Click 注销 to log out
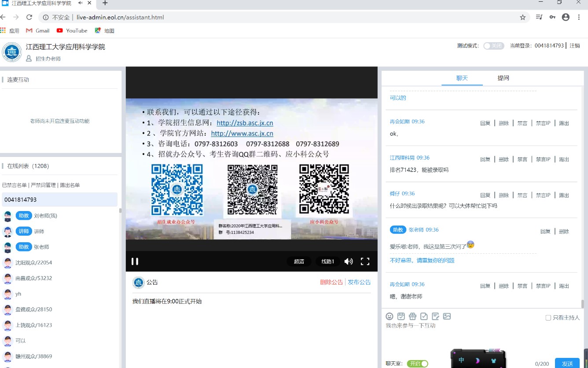 tap(575, 45)
